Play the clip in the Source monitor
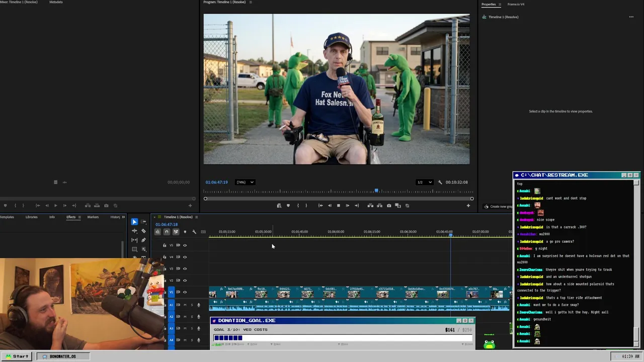The height and width of the screenshot is (362, 644). tap(55, 205)
